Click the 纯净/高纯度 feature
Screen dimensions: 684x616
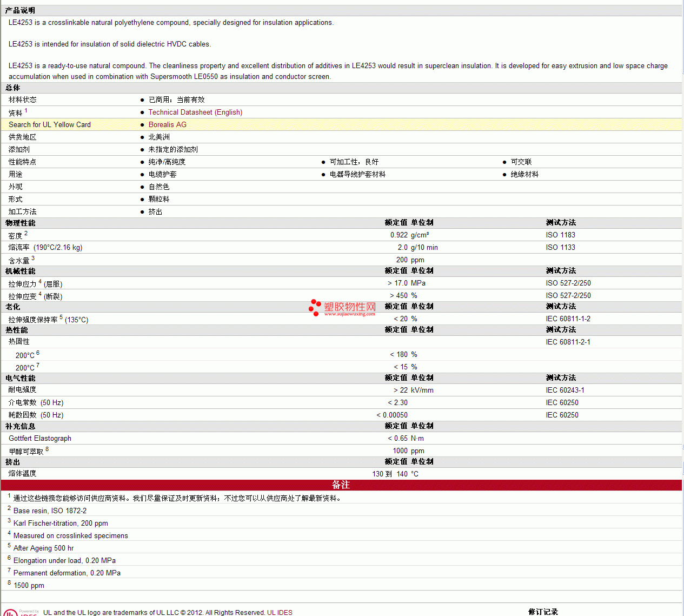point(167,162)
